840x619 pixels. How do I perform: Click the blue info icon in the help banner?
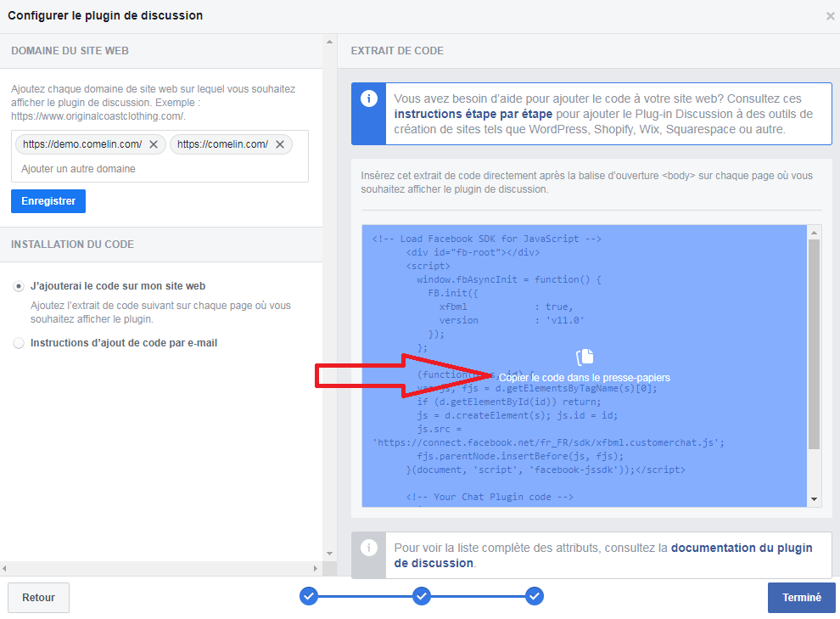[x=368, y=98]
